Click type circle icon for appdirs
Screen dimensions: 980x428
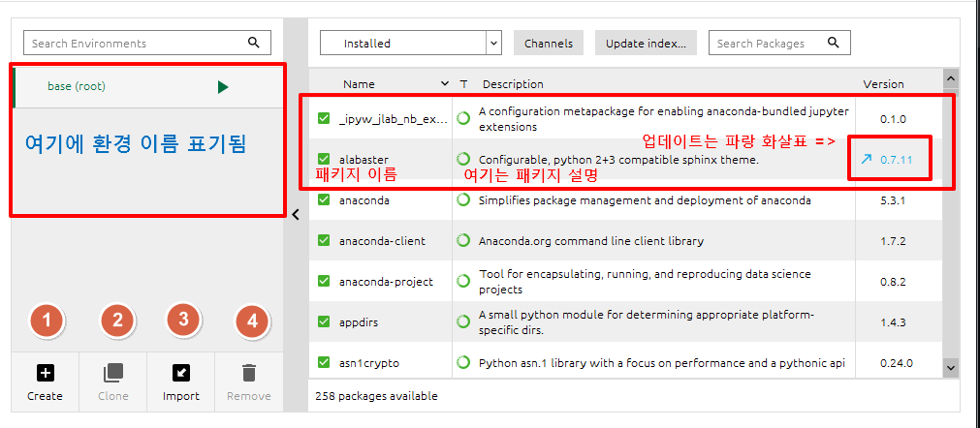tap(463, 321)
